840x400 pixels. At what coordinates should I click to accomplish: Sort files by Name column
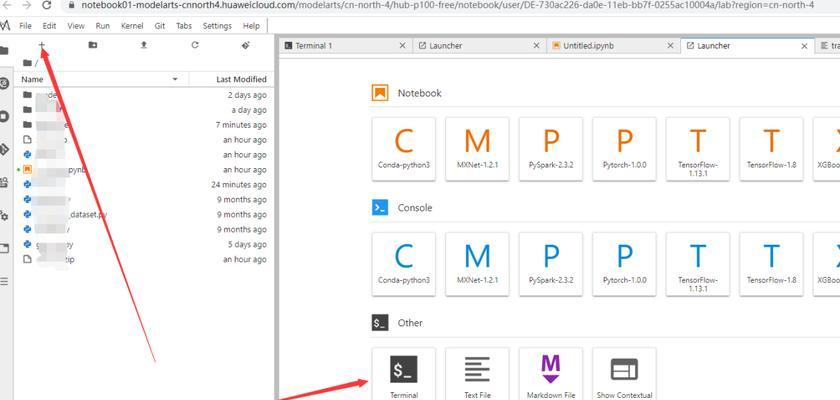(32, 79)
